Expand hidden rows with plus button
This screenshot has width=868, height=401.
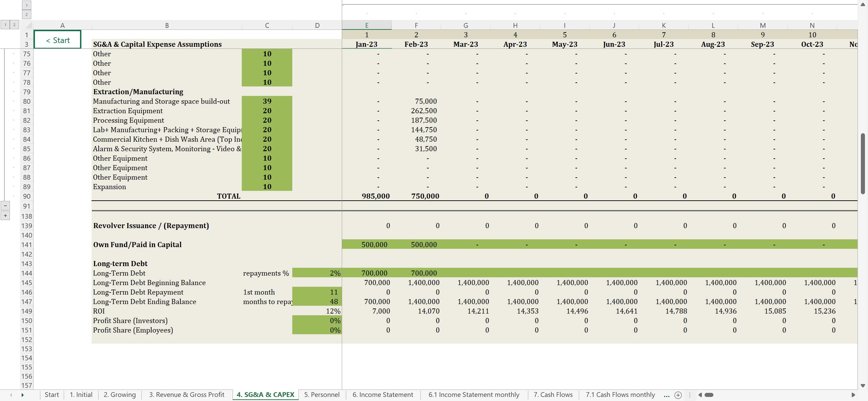[5, 216]
